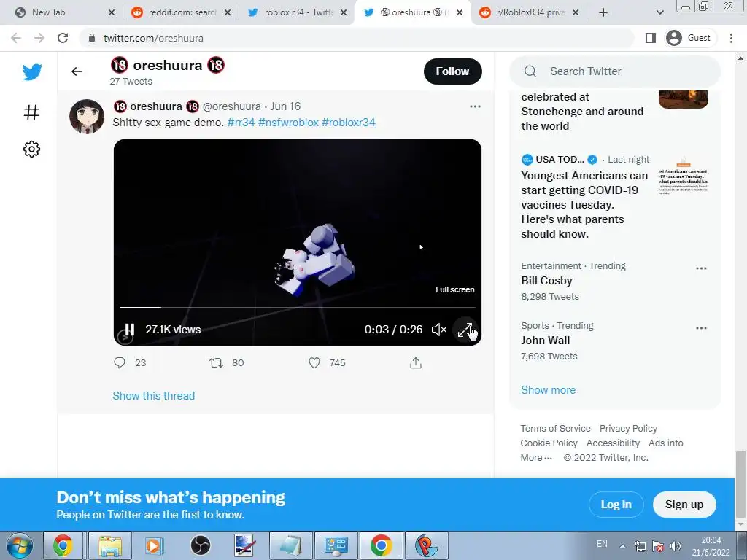Open Privacy Policy link

click(628, 429)
